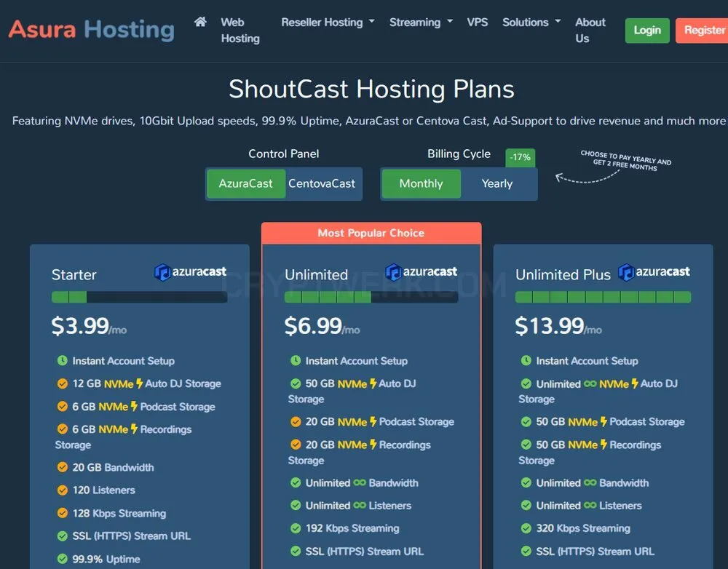Click orange check icon beside 120 Listeners

click(x=62, y=490)
